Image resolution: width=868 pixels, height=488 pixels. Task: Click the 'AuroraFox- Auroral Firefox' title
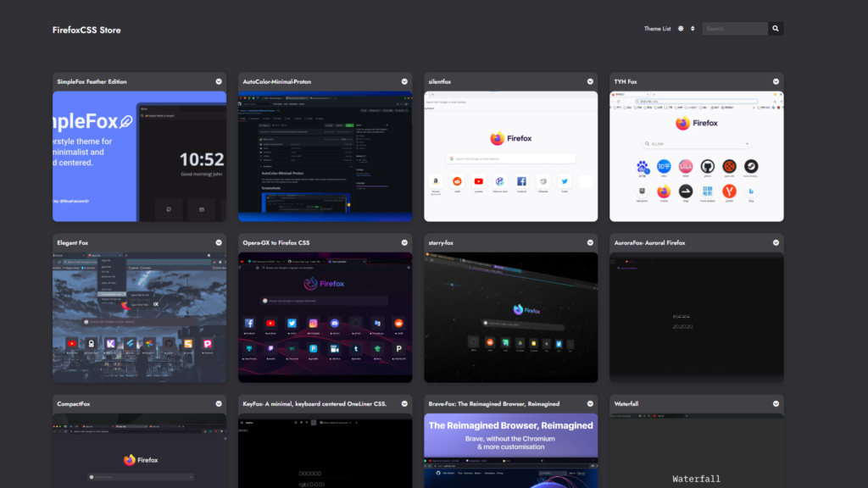tap(649, 243)
